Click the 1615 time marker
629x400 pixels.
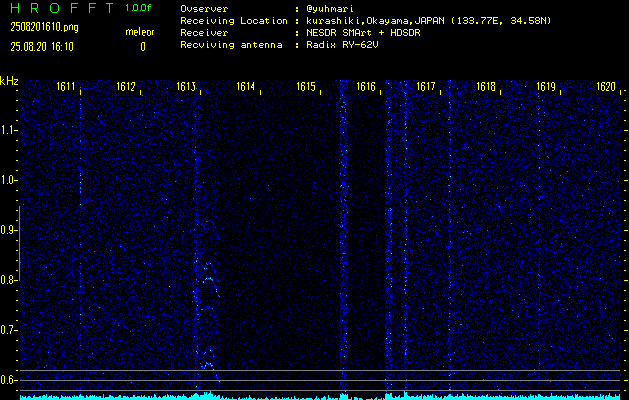click(x=306, y=86)
